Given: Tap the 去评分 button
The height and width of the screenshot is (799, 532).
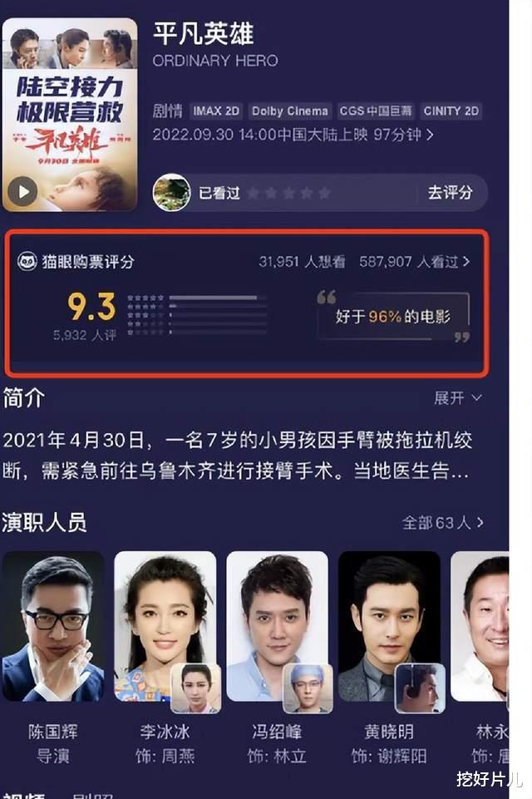Looking at the screenshot, I should (450, 193).
